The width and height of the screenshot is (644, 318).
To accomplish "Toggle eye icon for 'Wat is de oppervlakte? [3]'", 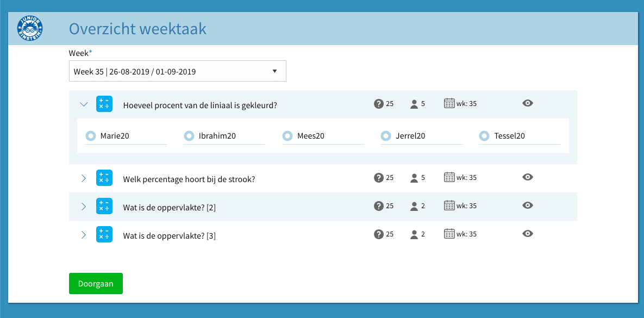I will (x=527, y=234).
